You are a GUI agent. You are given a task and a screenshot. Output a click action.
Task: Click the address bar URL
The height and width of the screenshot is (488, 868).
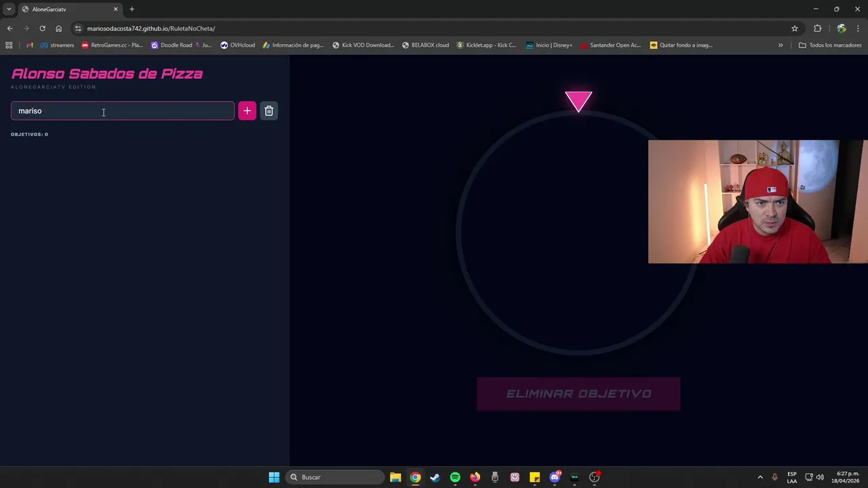click(x=151, y=28)
